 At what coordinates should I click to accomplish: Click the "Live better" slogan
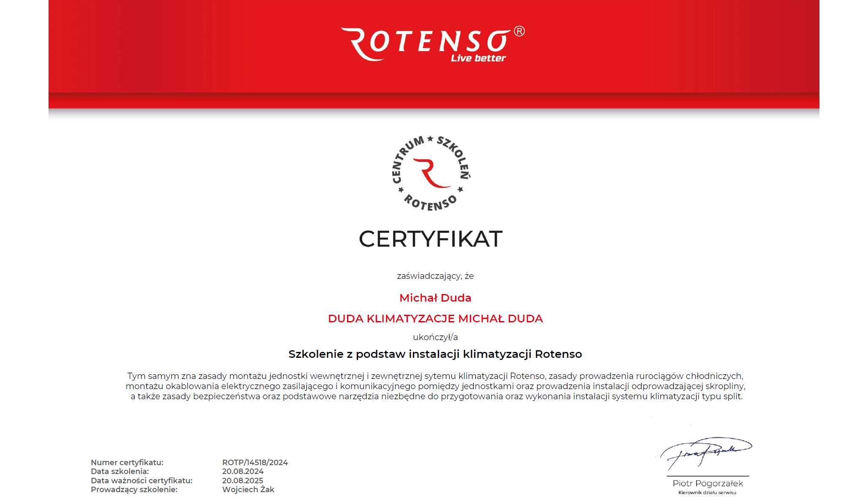pos(478,58)
